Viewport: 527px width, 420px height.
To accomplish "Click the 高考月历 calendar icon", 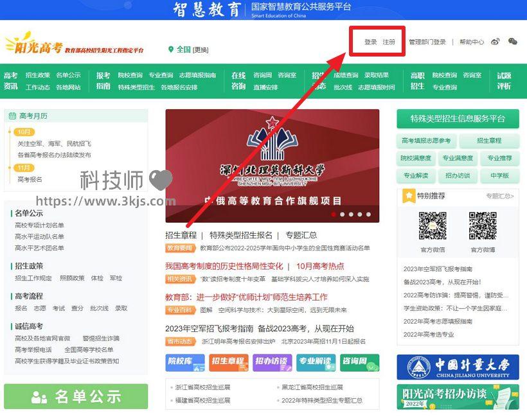I will tap(12, 116).
